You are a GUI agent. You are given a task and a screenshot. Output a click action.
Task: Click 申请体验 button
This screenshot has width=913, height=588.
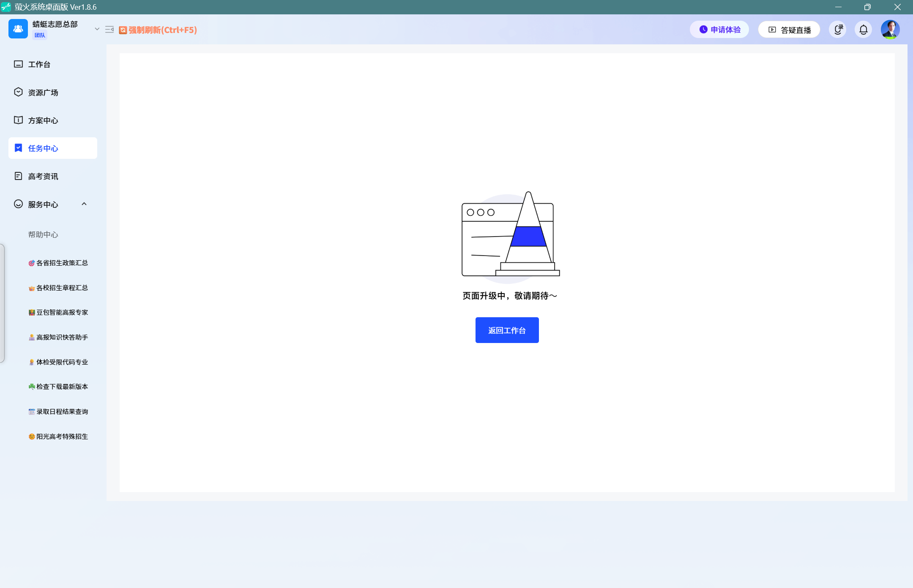(719, 30)
